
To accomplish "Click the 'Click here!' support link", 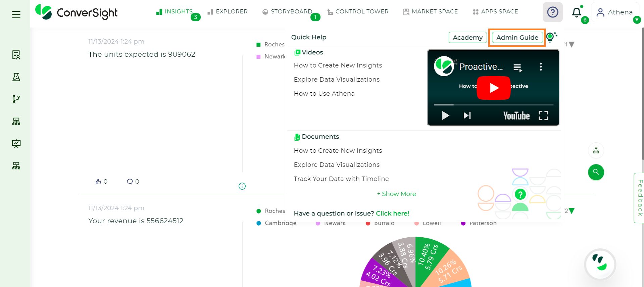I will click(392, 213).
